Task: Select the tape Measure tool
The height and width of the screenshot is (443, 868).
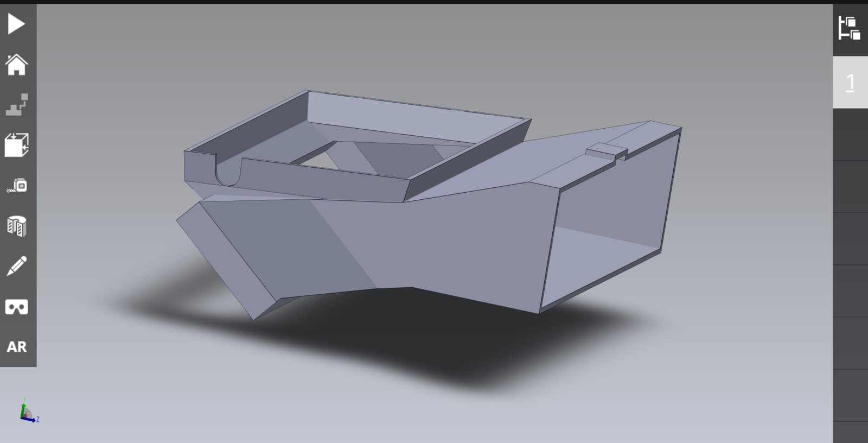Action: pos(16,186)
